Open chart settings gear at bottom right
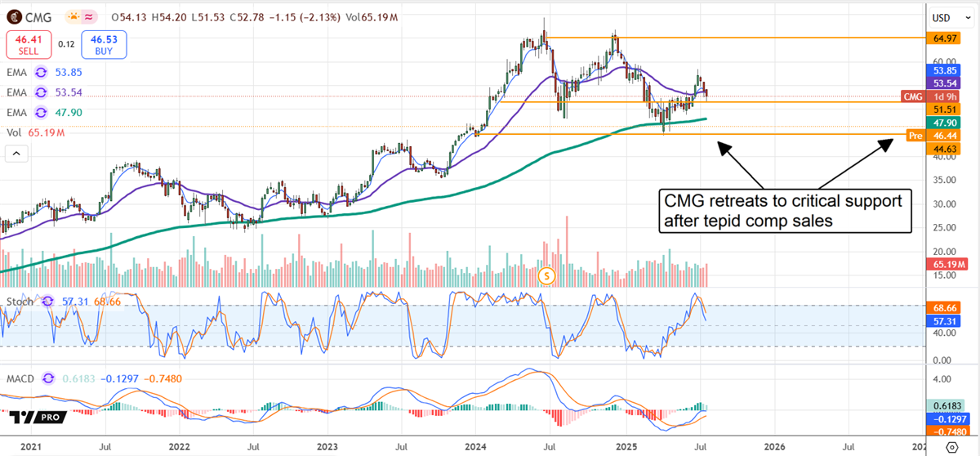Screen dimensions: 980x456 point(953,447)
